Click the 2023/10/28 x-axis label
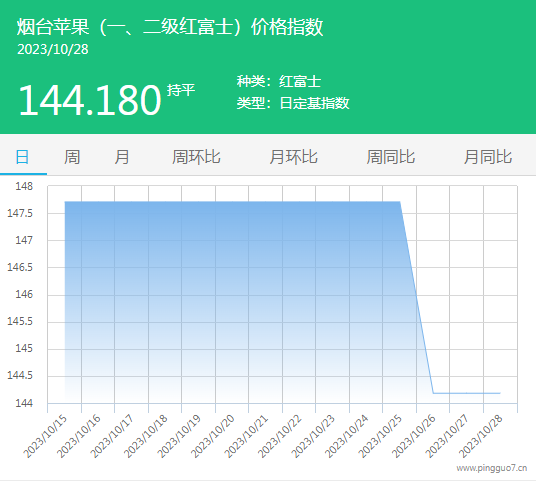536x481 pixels. tap(481, 437)
